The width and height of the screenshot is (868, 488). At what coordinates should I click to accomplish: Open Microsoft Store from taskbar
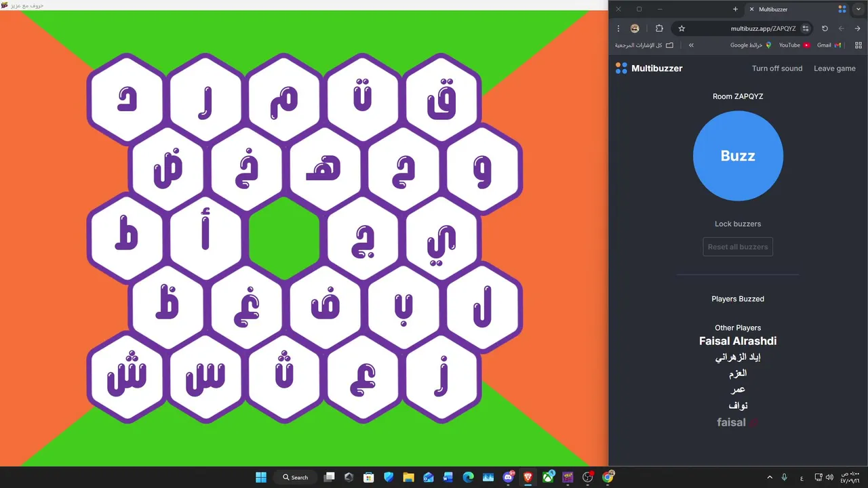point(368,477)
